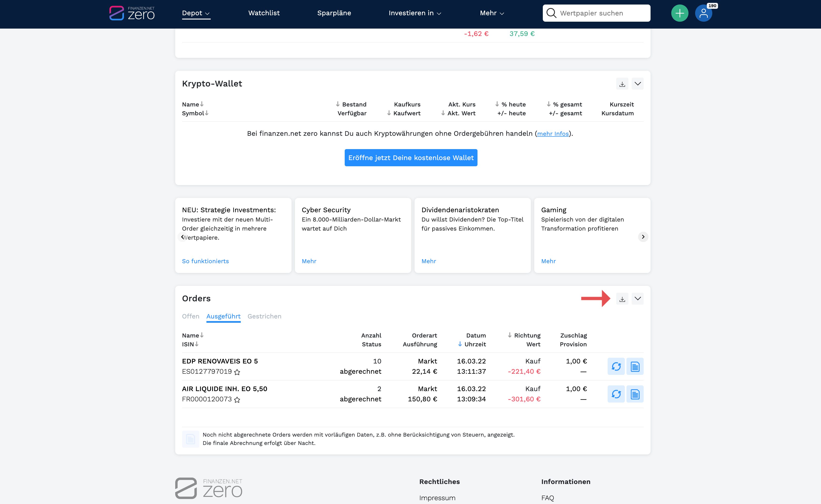Repeat the EDP RENOVAVEIS order
This screenshot has height=504, width=821.
tap(616, 367)
